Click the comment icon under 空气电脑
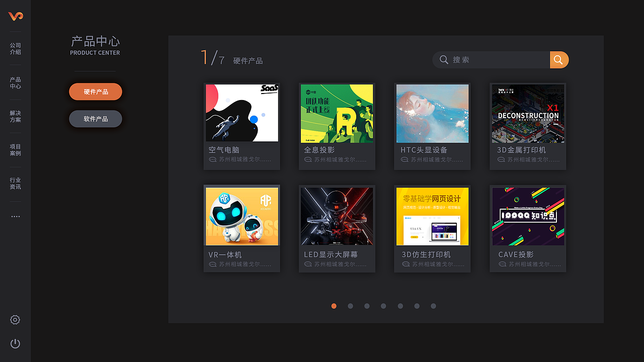The height and width of the screenshot is (362, 644). pos(212,159)
